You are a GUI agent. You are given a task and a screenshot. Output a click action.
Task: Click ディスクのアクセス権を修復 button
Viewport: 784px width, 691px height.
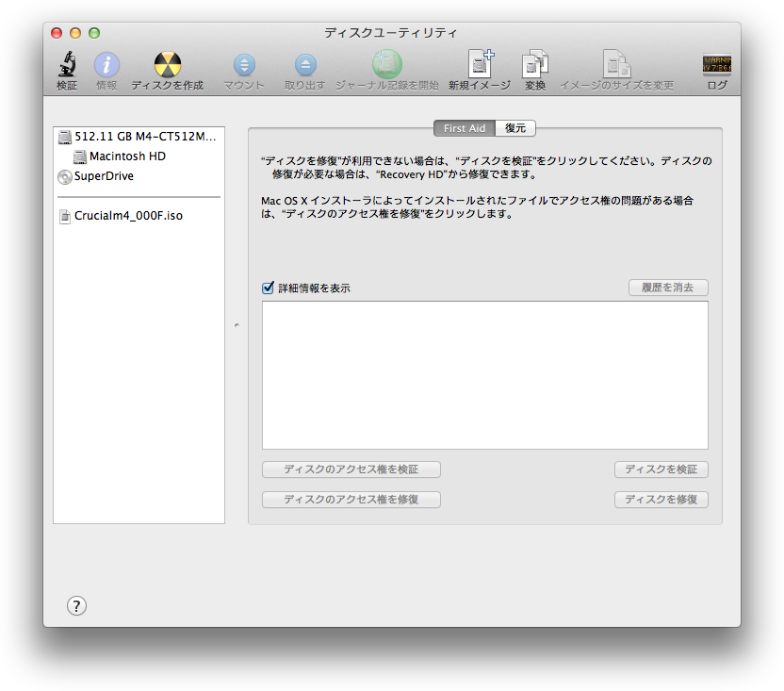(x=351, y=500)
